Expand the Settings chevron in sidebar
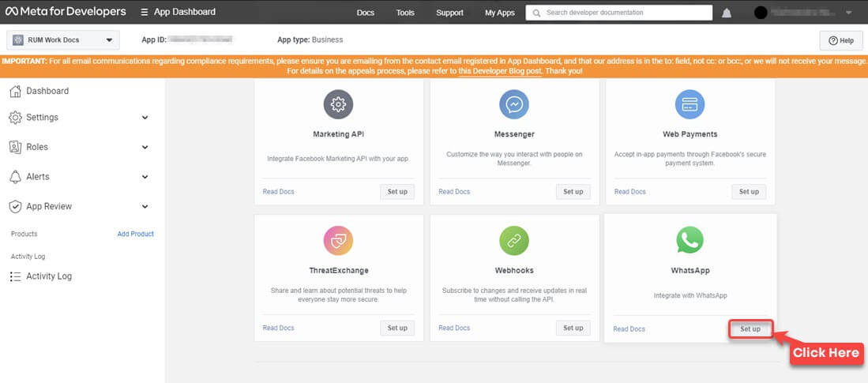Viewport: 868px width, 383px height. [145, 118]
